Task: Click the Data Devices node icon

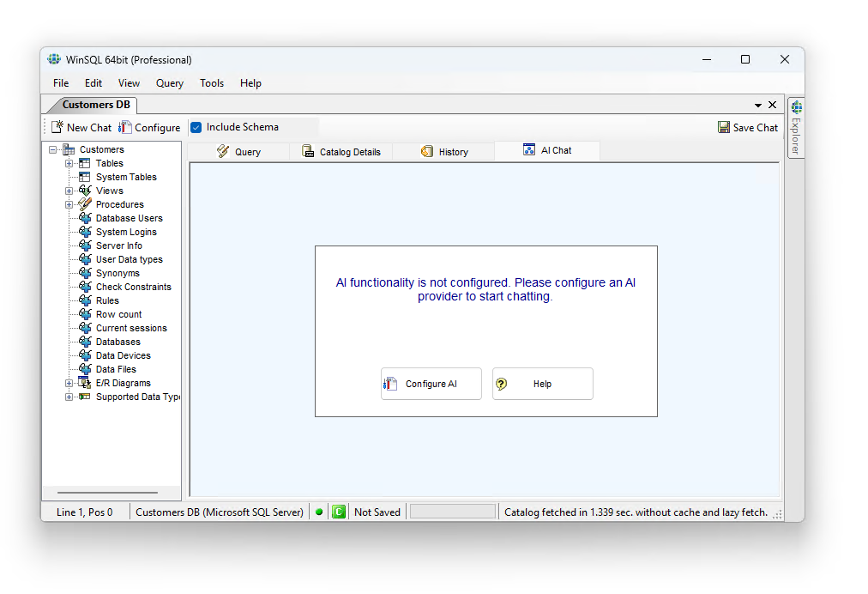Action: pyautogui.click(x=85, y=355)
